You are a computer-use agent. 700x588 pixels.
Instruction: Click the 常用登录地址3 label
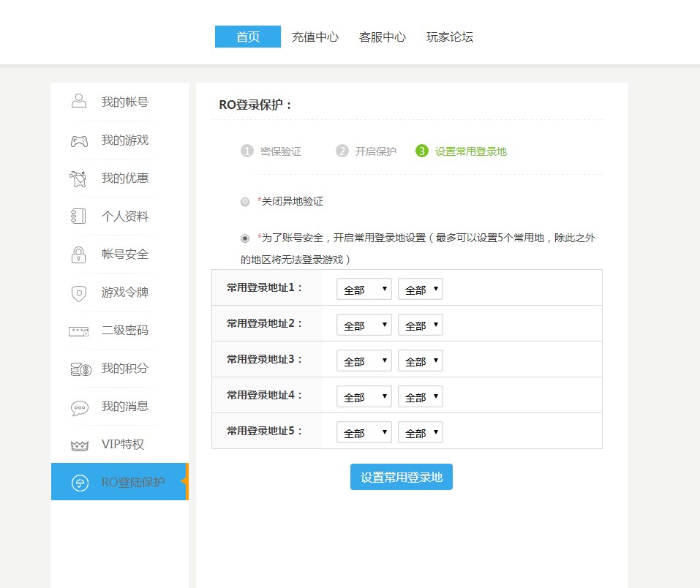pos(264,359)
